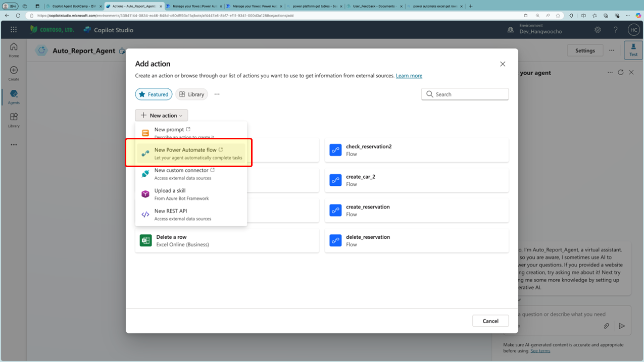Open Create in left sidebar
The image size is (644, 362).
[x=14, y=74]
